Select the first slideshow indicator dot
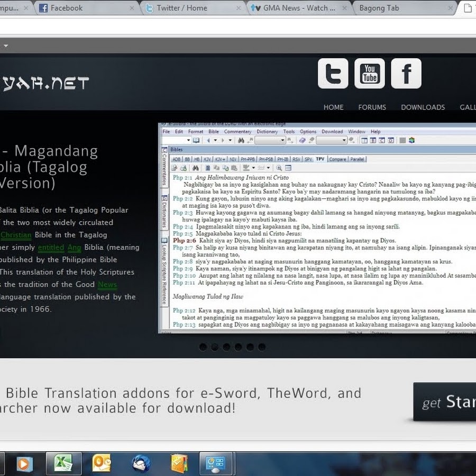 click(203, 347)
